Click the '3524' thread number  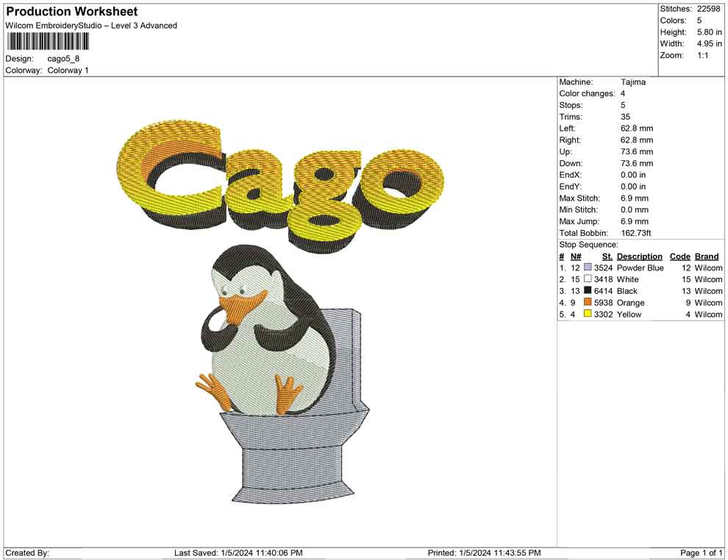coord(603,268)
